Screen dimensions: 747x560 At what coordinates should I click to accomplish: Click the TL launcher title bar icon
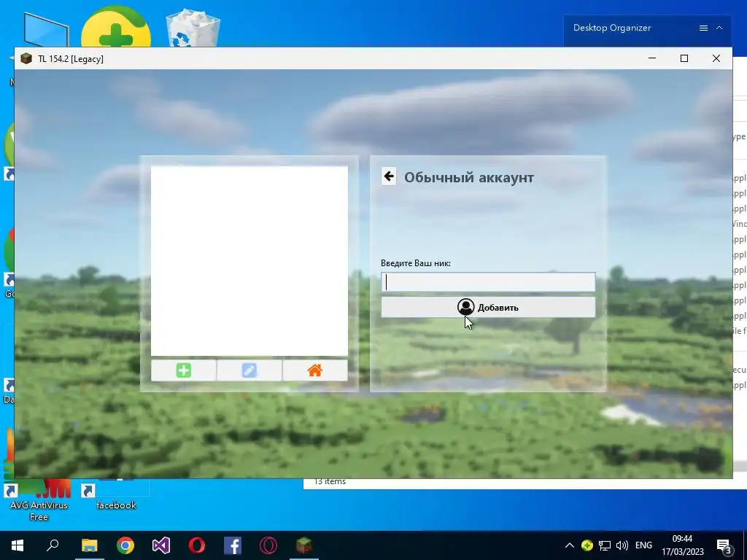[x=26, y=58]
